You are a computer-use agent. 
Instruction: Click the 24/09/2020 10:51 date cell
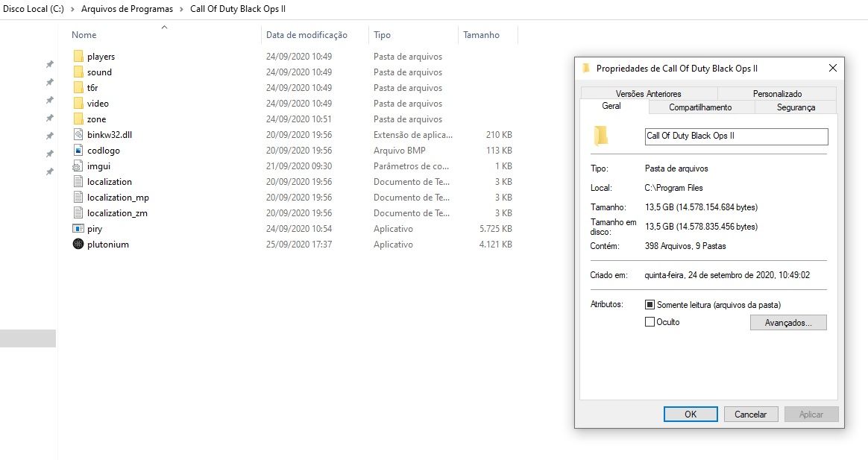[299, 119]
